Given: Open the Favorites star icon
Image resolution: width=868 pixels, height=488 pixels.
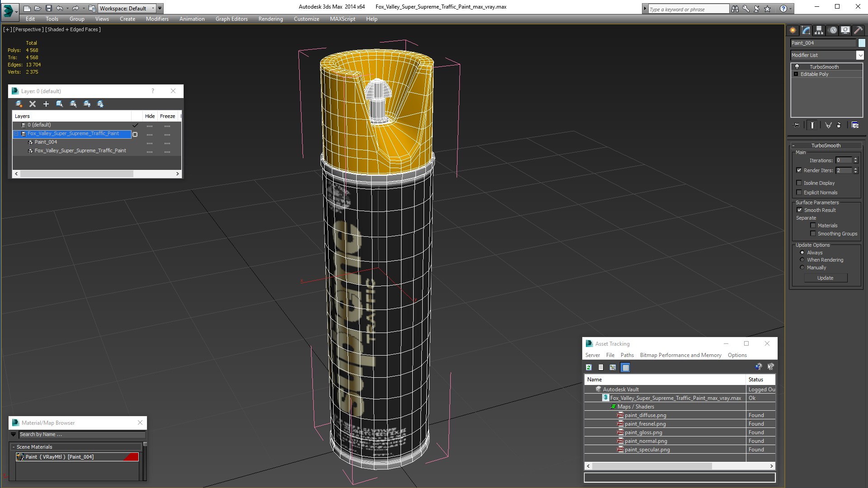Looking at the screenshot, I should 768,9.
